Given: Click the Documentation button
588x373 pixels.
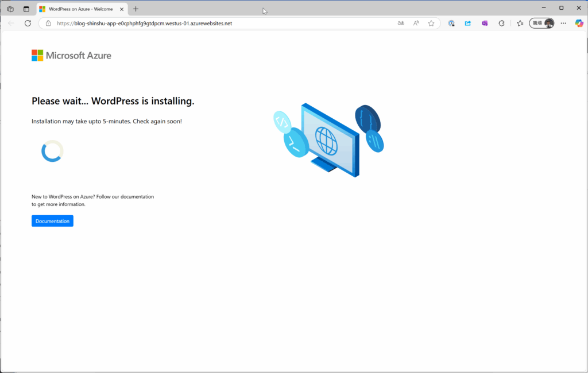Looking at the screenshot, I should 52,221.
